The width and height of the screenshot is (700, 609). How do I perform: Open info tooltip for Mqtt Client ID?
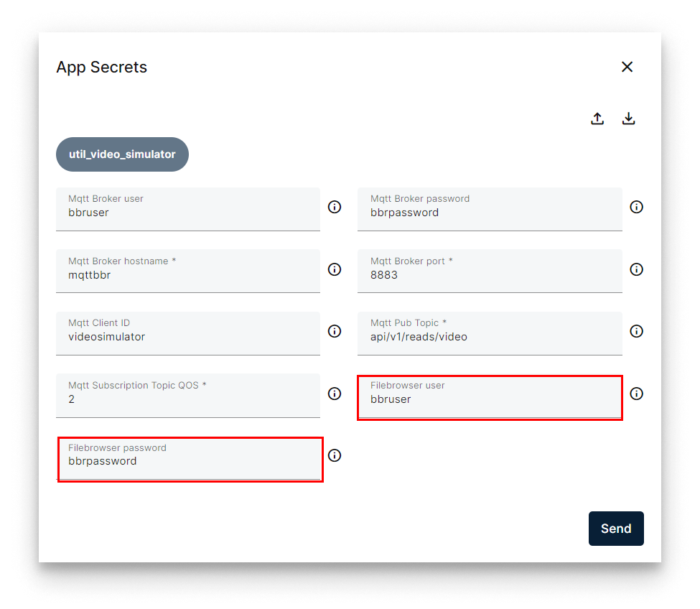[x=334, y=331]
